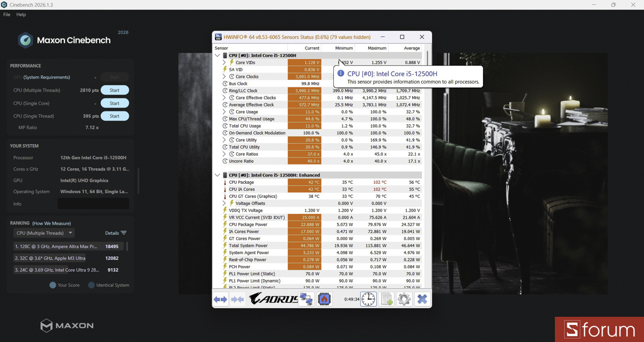Click the clock icon beside Bus Clock
The height and width of the screenshot is (342, 644).
(x=225, y=84)
